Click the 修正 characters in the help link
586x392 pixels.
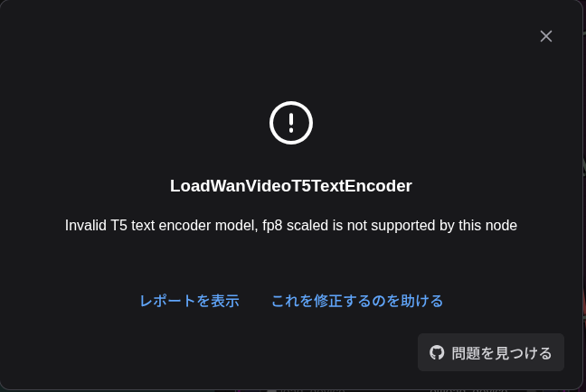328,301
